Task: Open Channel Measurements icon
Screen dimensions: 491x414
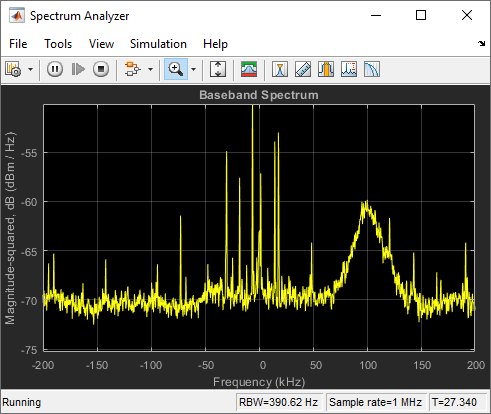Action: point(326,70)
